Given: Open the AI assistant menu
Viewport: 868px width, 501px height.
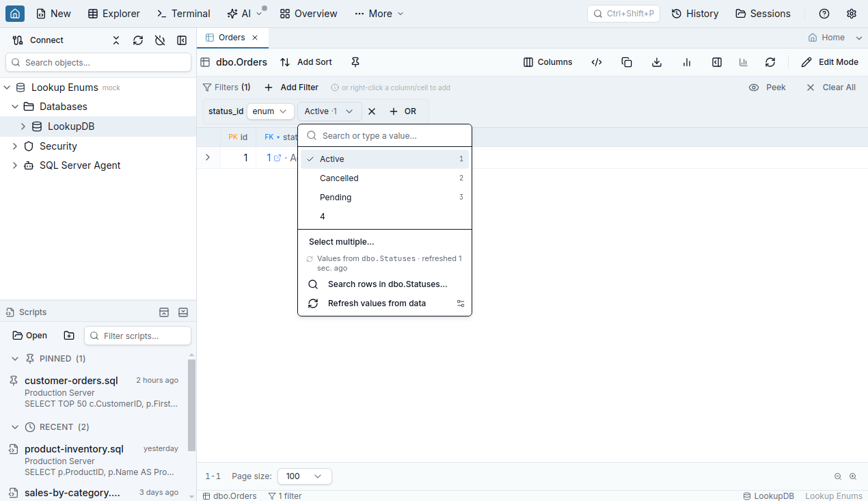Looking at the screenshot, I should click(245, 14).
